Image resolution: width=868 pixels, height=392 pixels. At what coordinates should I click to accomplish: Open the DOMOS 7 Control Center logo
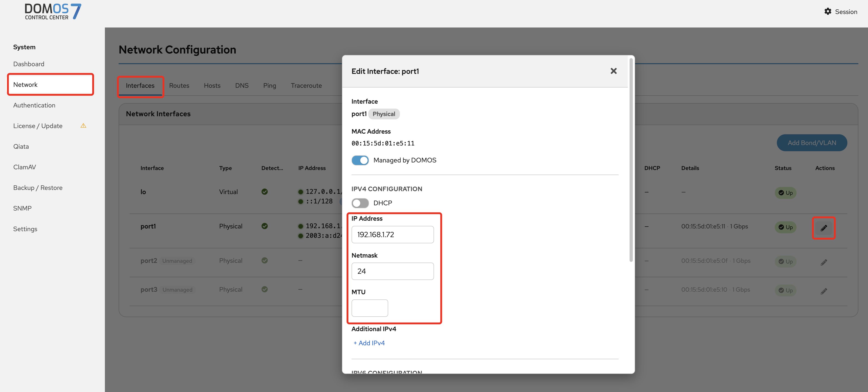coord(53,11)
